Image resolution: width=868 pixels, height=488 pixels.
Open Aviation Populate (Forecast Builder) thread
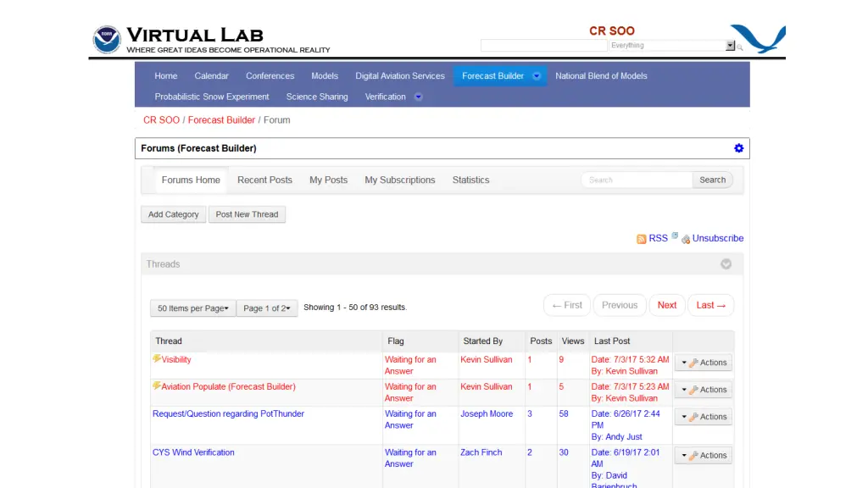(228, 386)
